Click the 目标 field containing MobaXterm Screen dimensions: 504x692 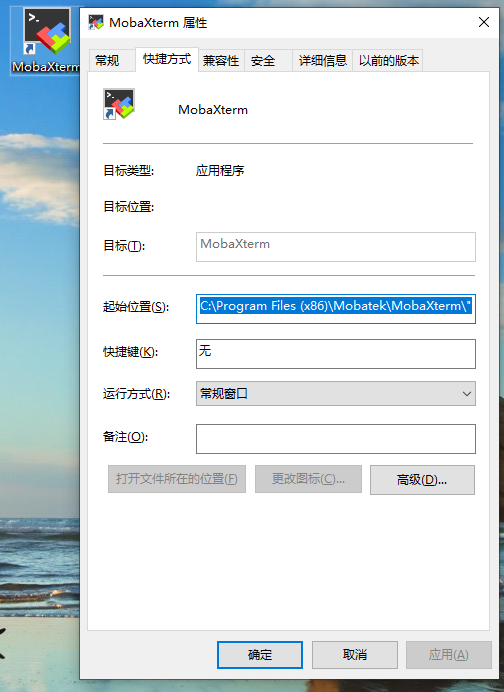tap(336, 247)
